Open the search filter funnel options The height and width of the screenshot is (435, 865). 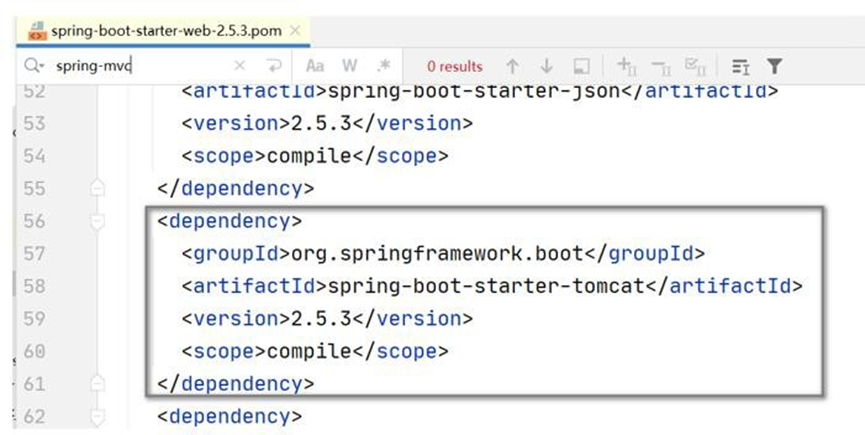tap(774, 67)
